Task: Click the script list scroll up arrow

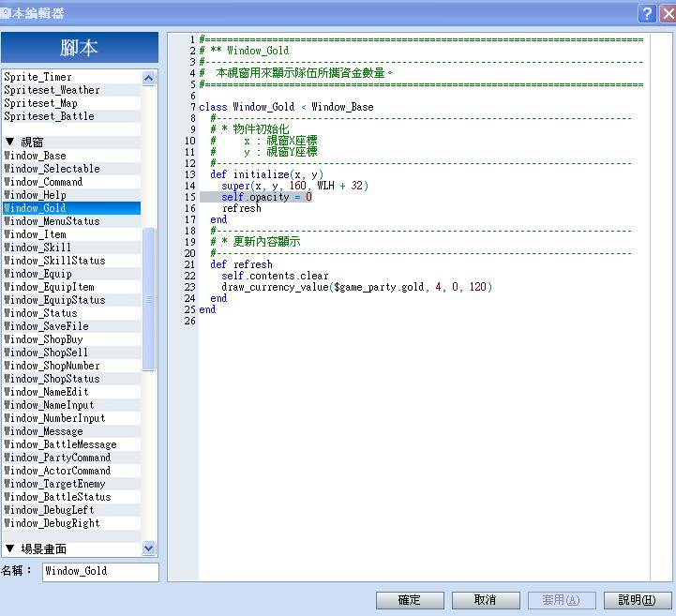Action: click(149, 78)
